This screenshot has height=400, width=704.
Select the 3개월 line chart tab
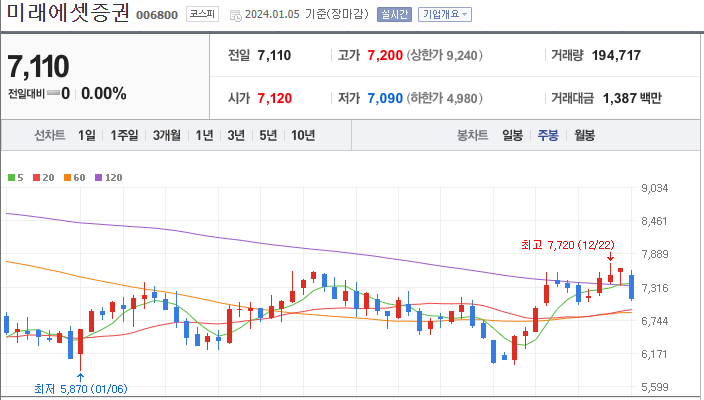(167, 135)
